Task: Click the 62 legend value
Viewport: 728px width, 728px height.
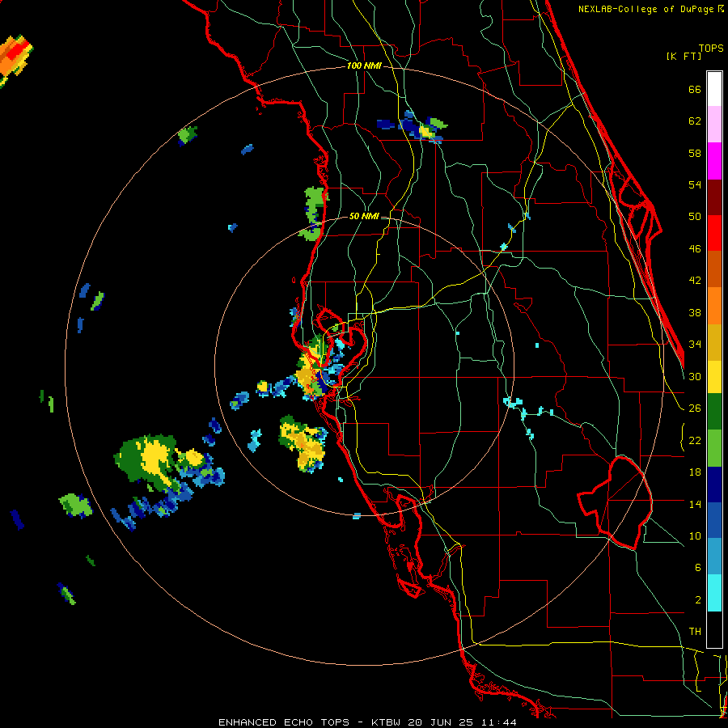Action: pyautogui.click(x=695, y=121)
